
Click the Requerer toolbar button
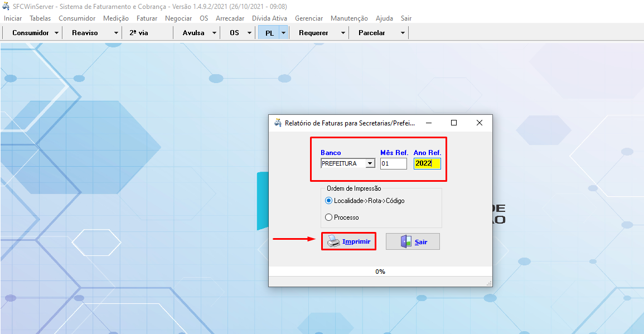pyautogui.click(x=313, y=33)
